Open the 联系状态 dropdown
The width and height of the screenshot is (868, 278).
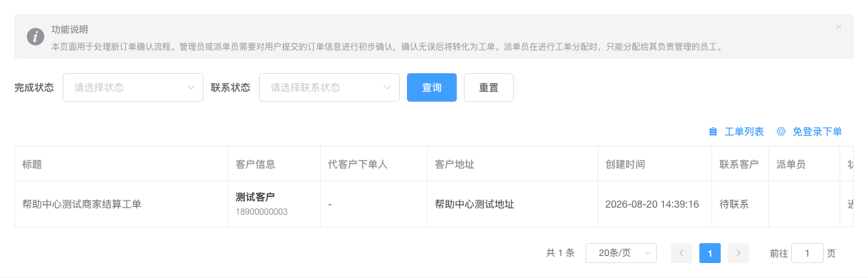point(329,87)
